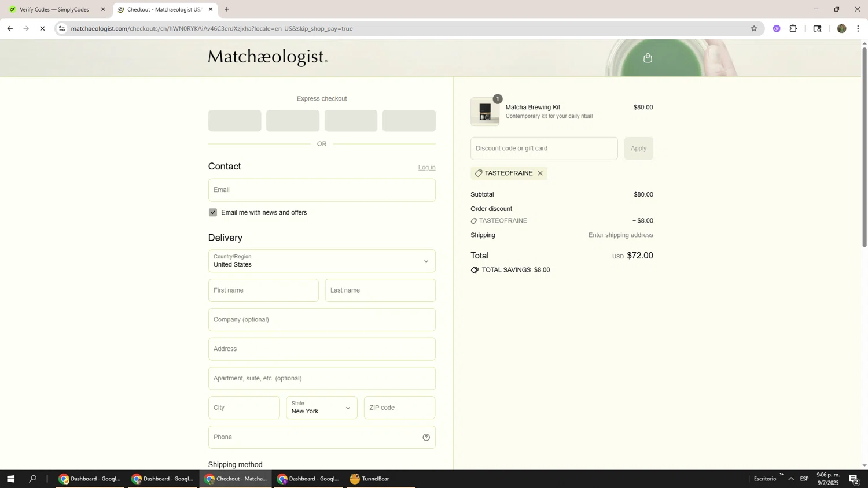Screen dimensions: 868x488
Task: Click the taskbar clock showing 9:06 p. m.
Action: click(827, 479)
